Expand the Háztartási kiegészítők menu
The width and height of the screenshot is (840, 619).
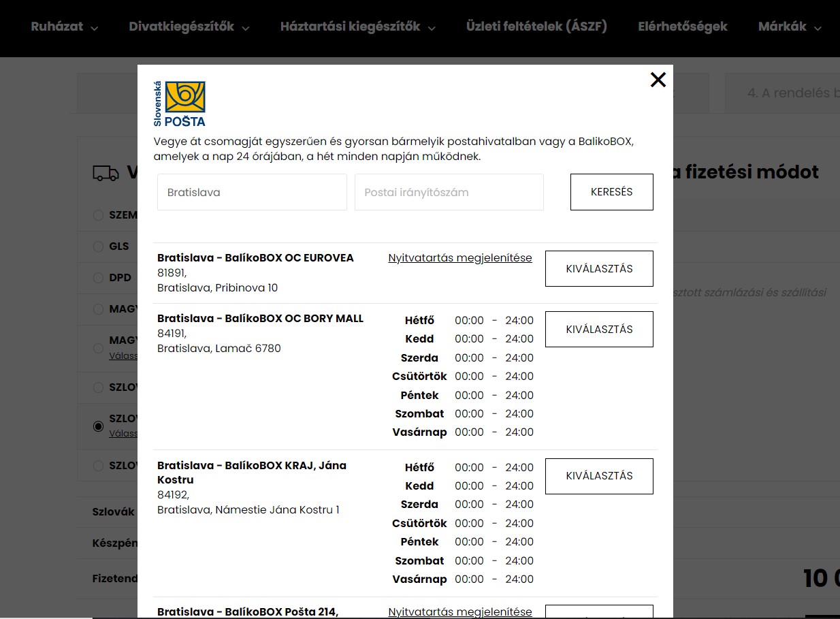click(358, 27)
